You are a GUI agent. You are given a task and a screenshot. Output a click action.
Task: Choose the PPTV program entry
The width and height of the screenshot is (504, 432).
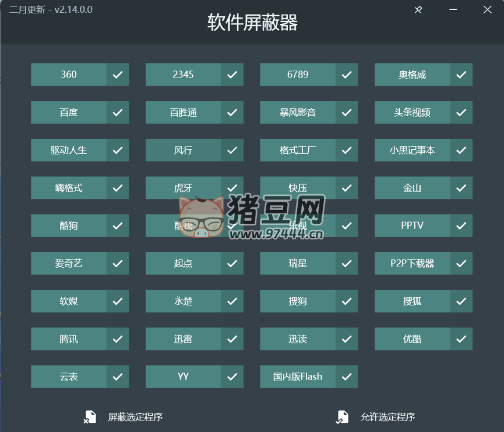click(x=412, y=226)
